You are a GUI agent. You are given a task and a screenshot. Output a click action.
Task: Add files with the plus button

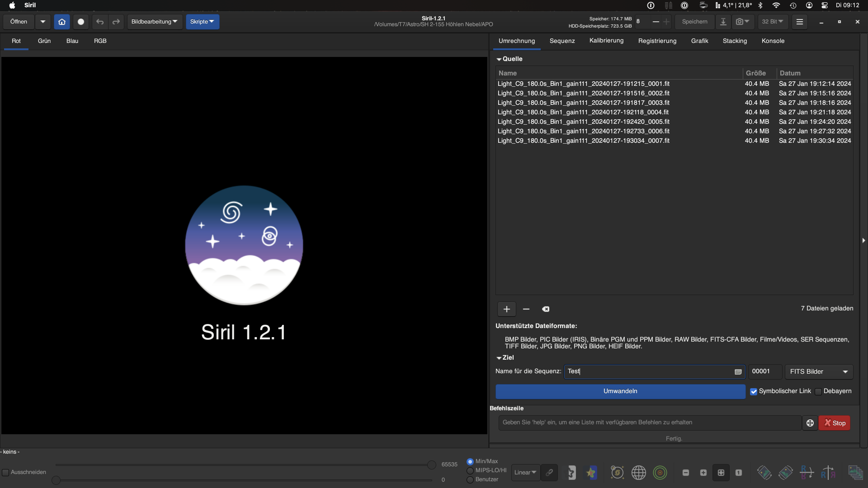click(x=507, y=309)
